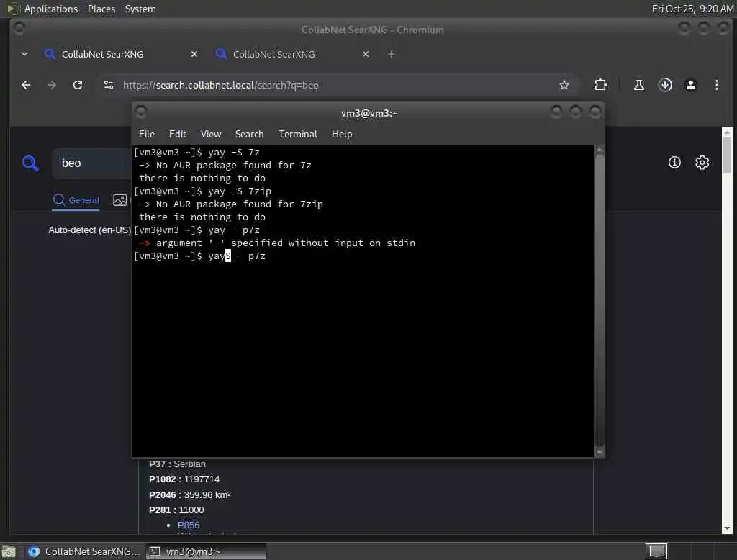Open terminal Edit menu
This screenshot has height=560, width=737.
(177, 134)
